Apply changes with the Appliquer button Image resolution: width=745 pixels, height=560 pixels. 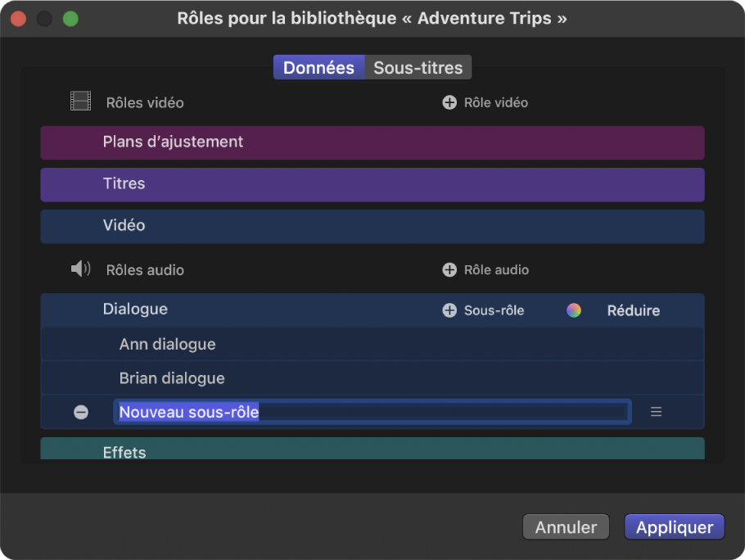coord(674,527)
